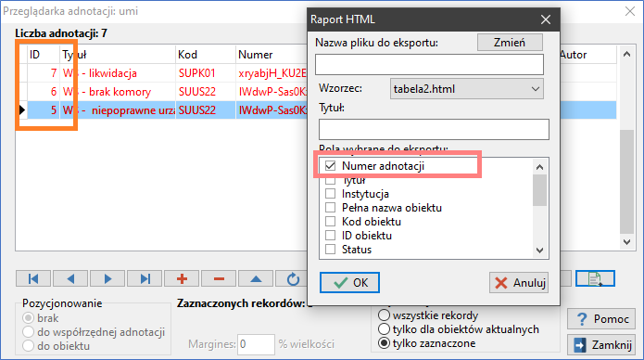The image size is (644, 360).
Task: Choose brak positioning option
Action: pos(28,318)
